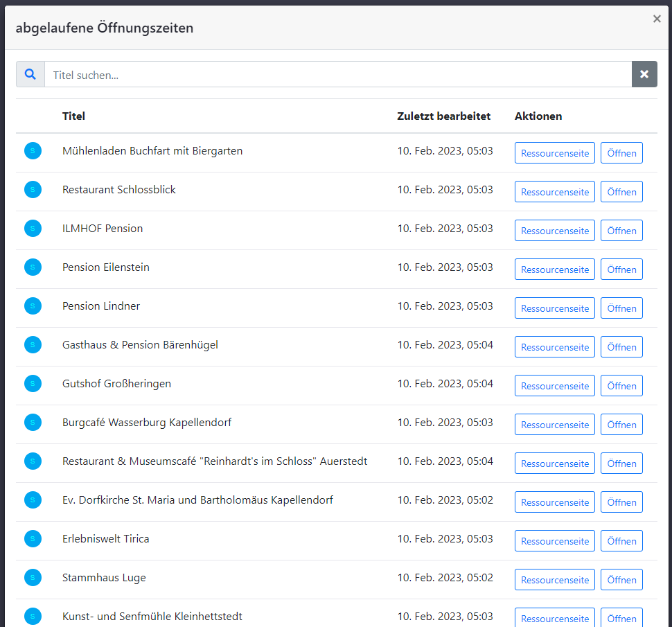Open Ressourcenseite for Reinhardt's im Schloss Auerstedt
The width and height of the screenshot is (672, 627).
click(x=554, y=463)
